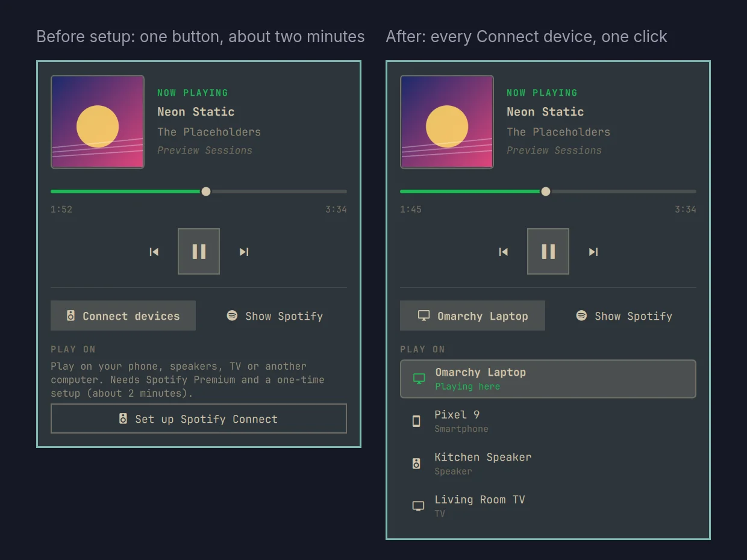Screen dimensions: 747x560
Task: Select Pixel 9 smartphone device
Action: coord(548,421)
